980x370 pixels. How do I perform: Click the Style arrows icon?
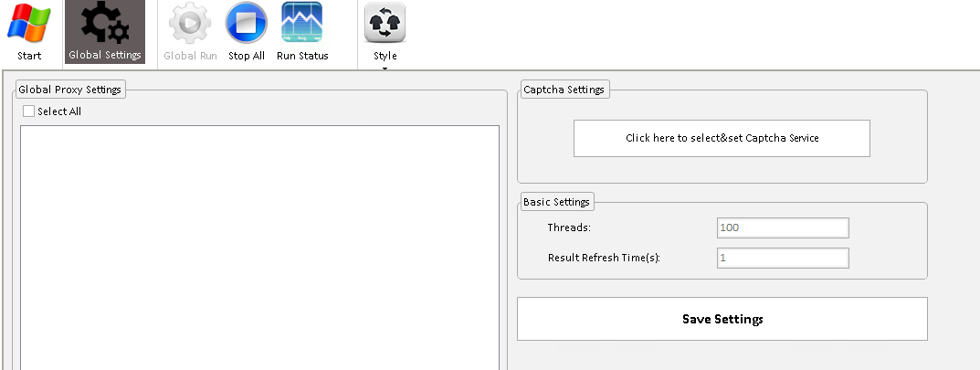[385, 23]
